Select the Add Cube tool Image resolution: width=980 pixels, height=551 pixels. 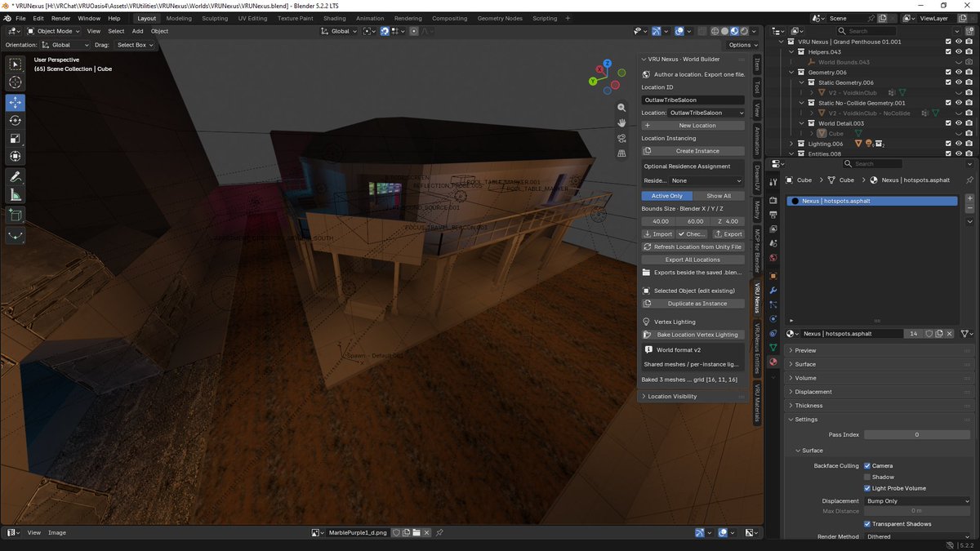(x=16, y=216)
